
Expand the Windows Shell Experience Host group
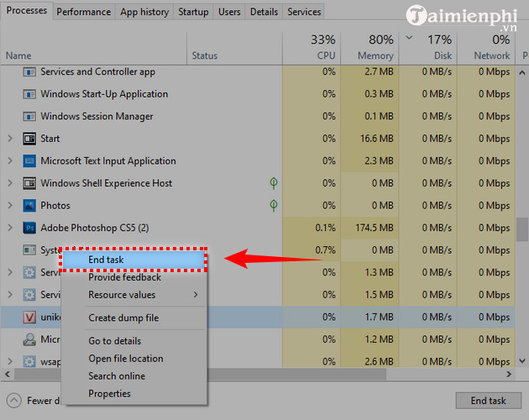pos(10,183)
